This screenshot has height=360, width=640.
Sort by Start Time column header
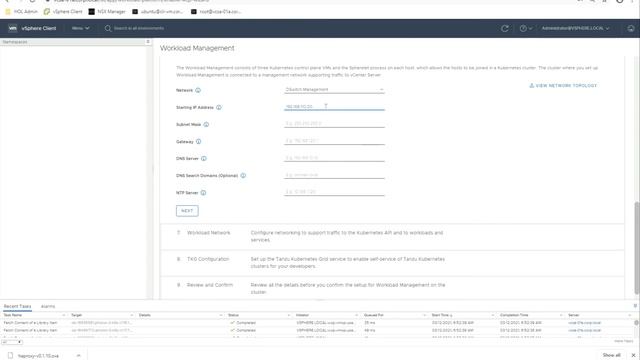(442, 315)
